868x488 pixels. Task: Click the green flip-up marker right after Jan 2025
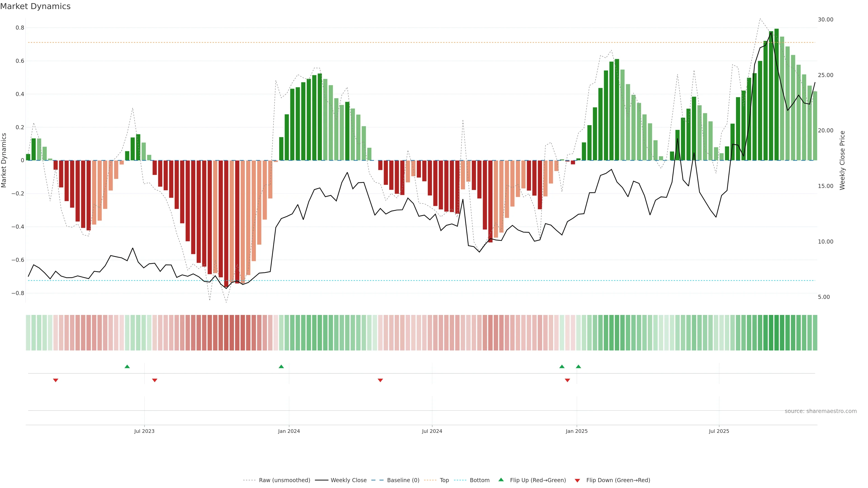(578, 366)
